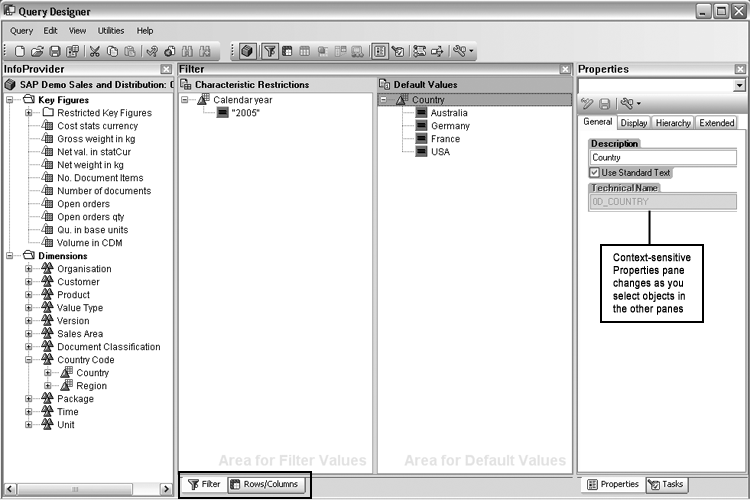Toggle the Use Standard Text checkbox
Image resolution: width=750 pixels, height=500 pixels.
point(595,173)
